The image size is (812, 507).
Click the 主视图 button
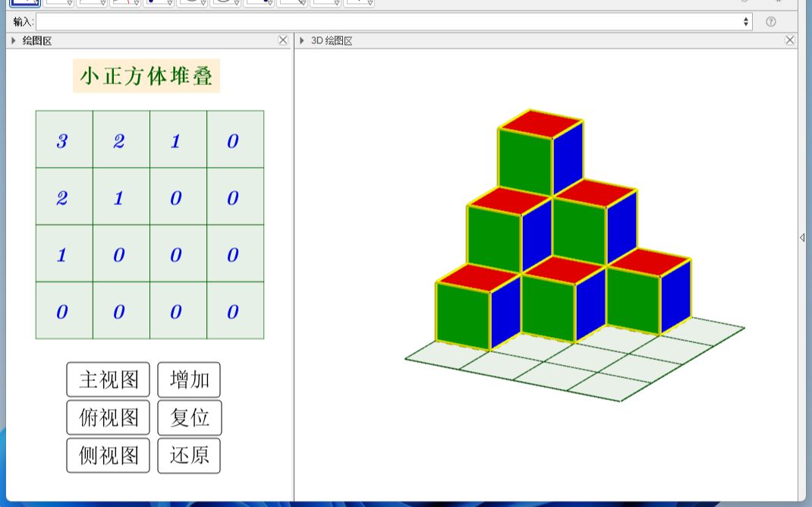(109, 379)
